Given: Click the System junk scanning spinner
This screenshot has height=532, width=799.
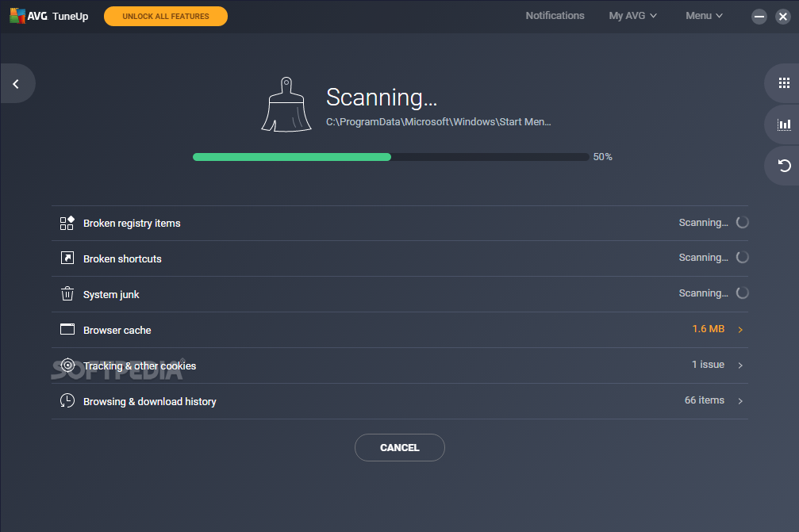Looking at the screenshot, I should pyautogui.click(x=743, y=293).
